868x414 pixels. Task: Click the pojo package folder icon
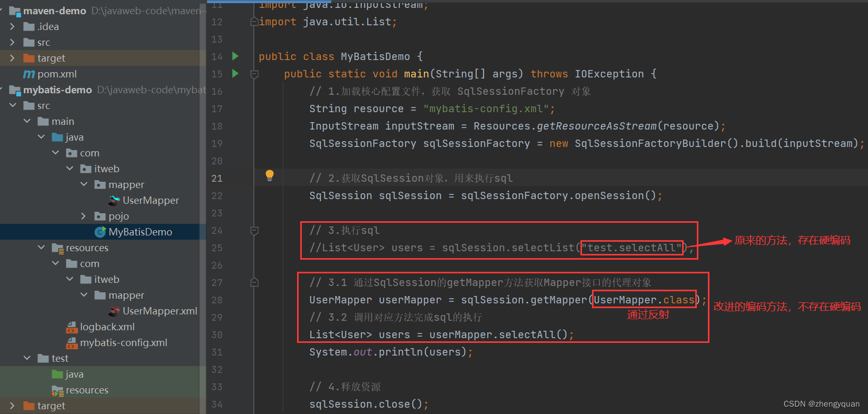point(100,216)
